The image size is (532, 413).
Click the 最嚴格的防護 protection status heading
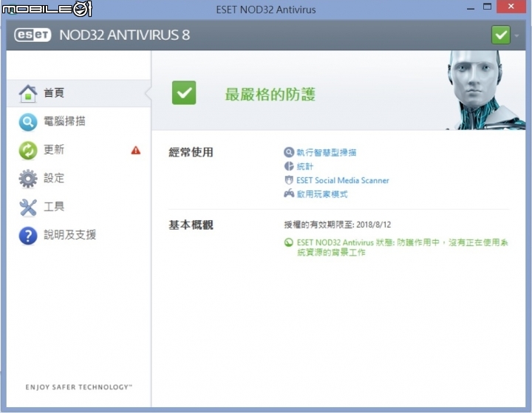(x=270, y=94)
